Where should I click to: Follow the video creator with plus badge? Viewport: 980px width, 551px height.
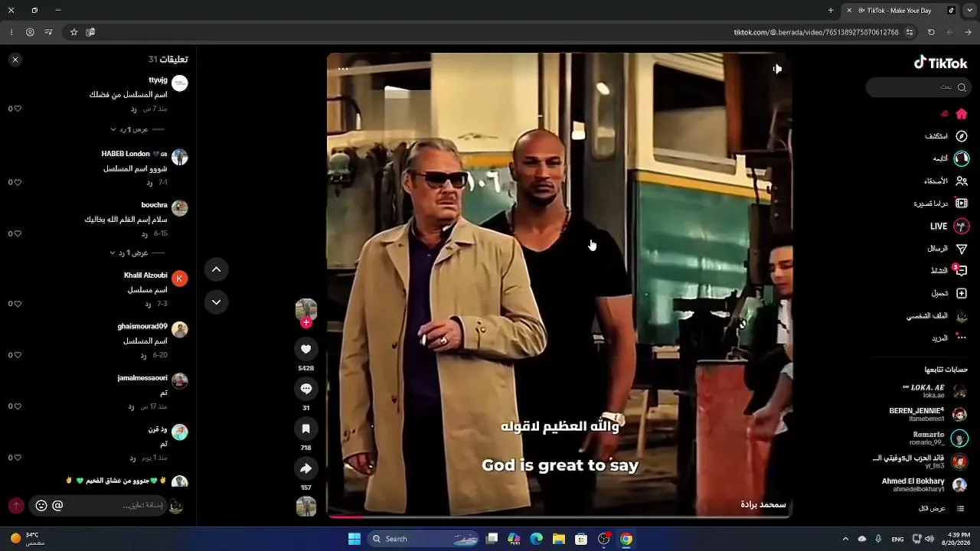tap(306, 323)
